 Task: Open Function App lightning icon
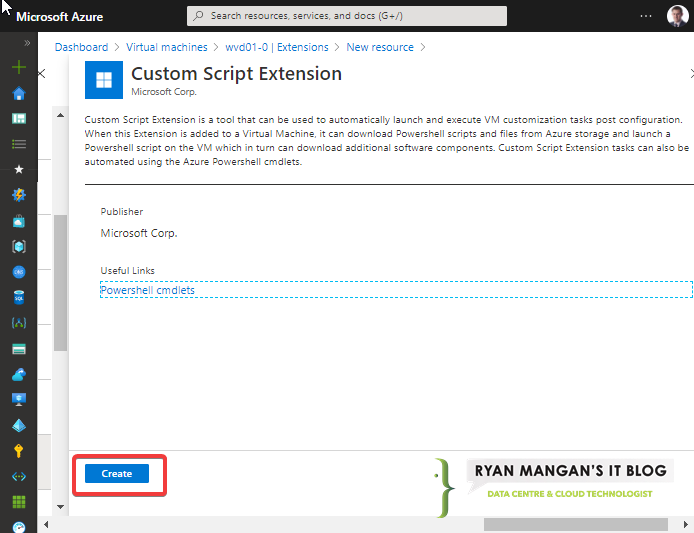click(19, 195)
